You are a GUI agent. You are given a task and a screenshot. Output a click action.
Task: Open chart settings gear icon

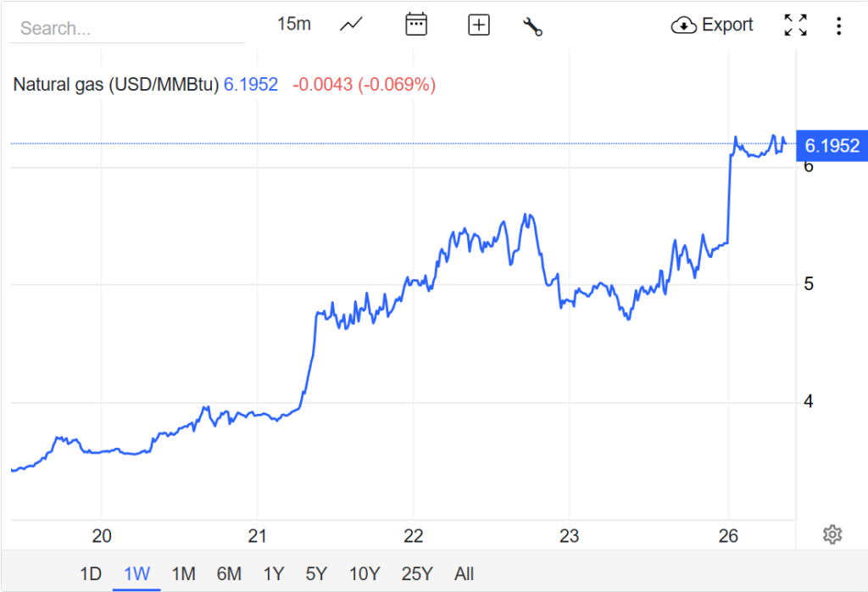pyautogui.click(x=832, y=534)
